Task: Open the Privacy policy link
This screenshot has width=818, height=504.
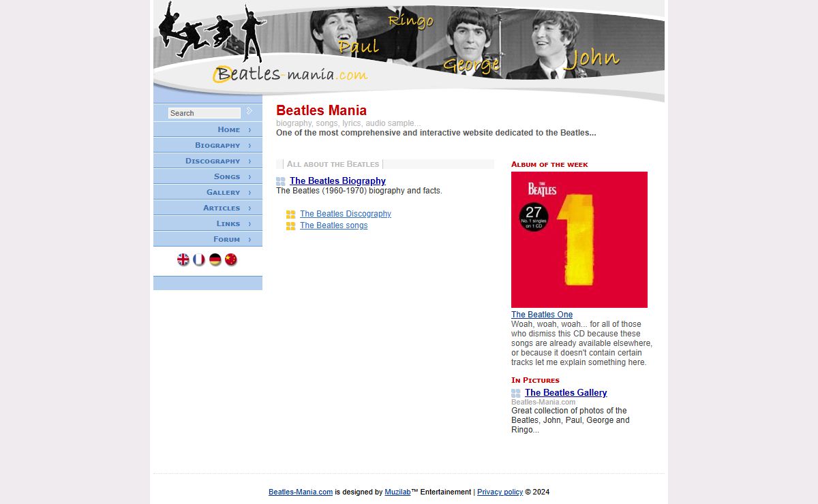Action: (500, 492)
